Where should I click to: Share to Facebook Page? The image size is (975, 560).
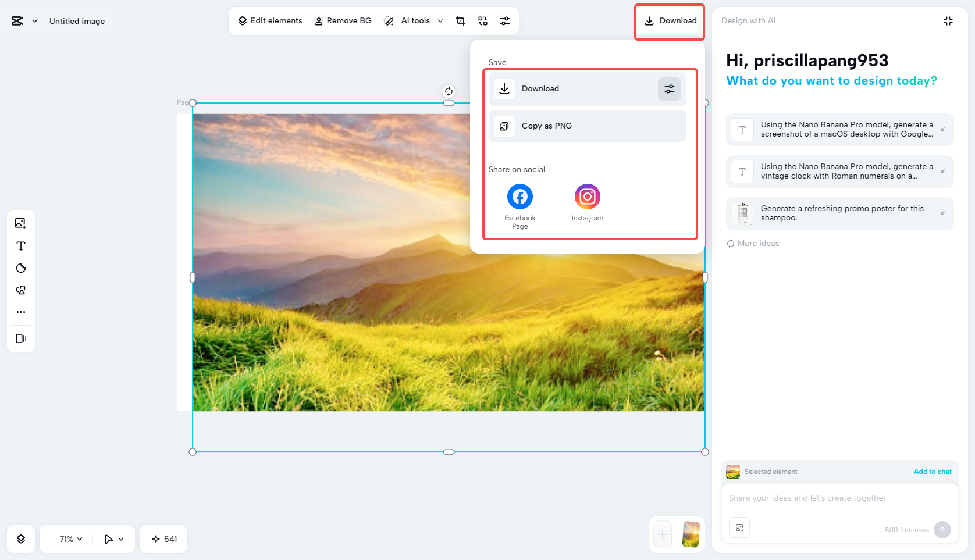point(520,206)
